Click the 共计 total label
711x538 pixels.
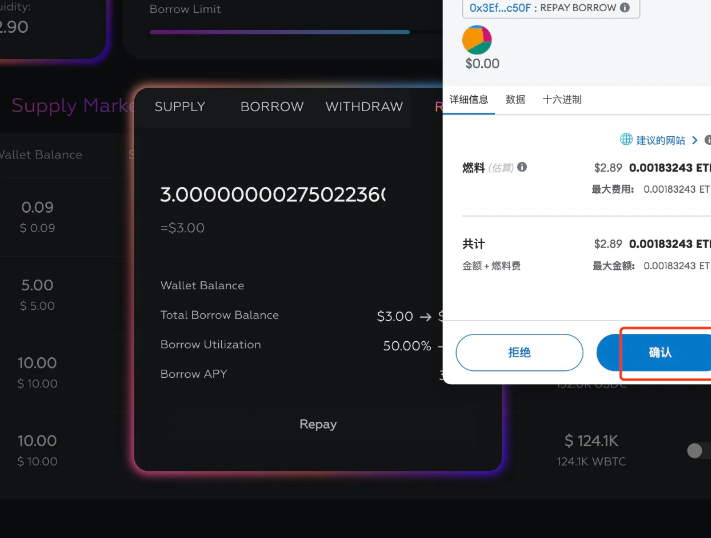point(473,244)
